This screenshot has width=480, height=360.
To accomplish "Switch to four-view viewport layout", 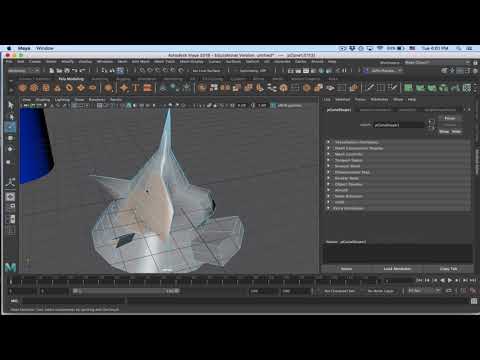I will coord(10,208).
